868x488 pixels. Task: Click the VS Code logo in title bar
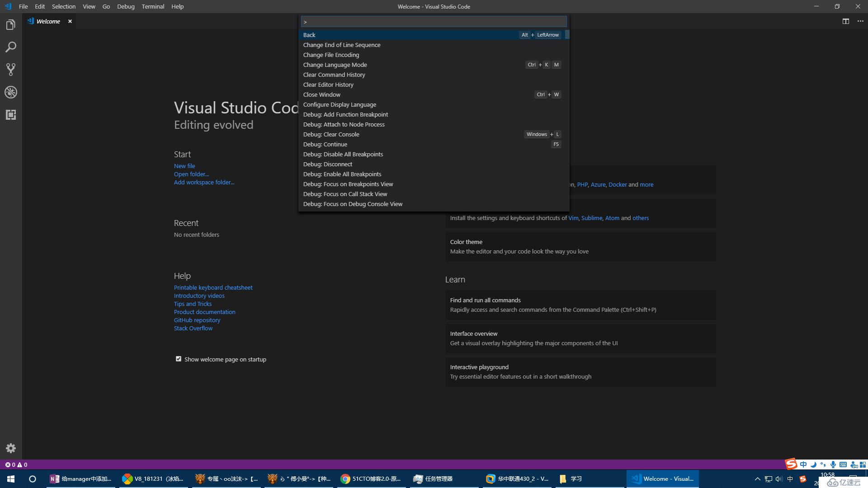(8, 6)
